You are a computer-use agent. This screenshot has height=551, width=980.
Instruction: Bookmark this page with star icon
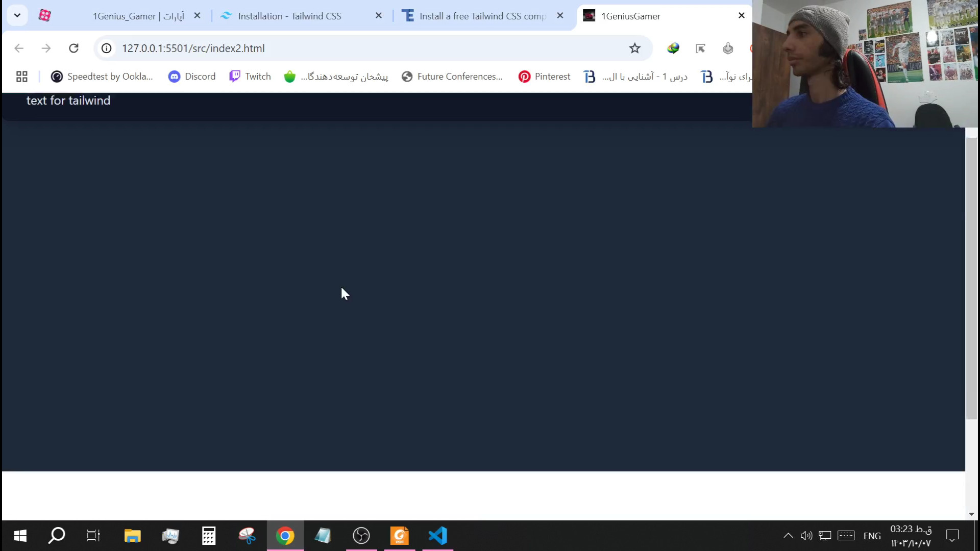(x=634, y=48)
